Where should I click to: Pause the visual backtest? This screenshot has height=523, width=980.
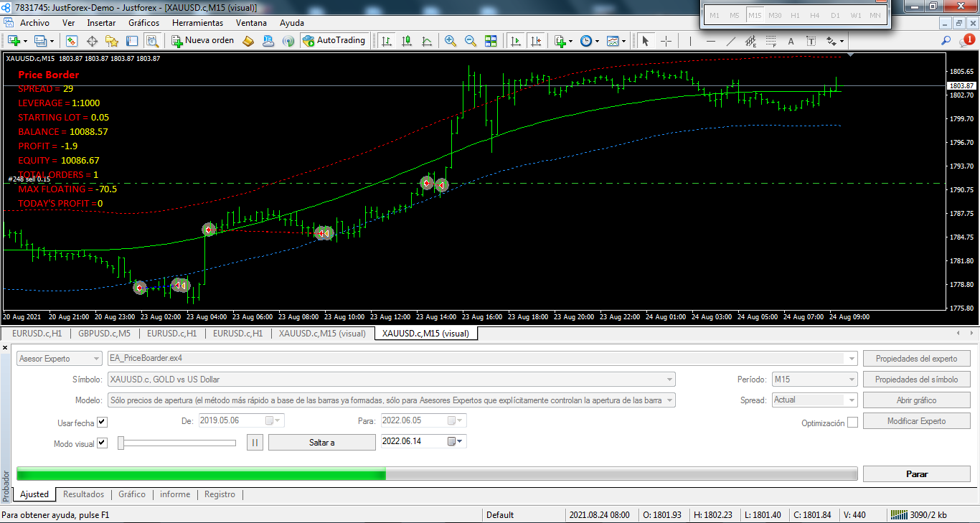pos(255,443)
